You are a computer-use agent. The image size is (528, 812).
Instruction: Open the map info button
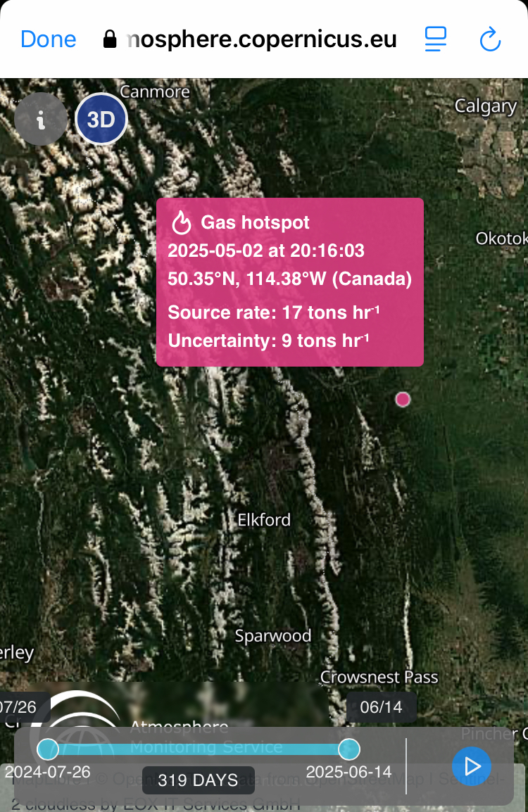click(41, 120)
